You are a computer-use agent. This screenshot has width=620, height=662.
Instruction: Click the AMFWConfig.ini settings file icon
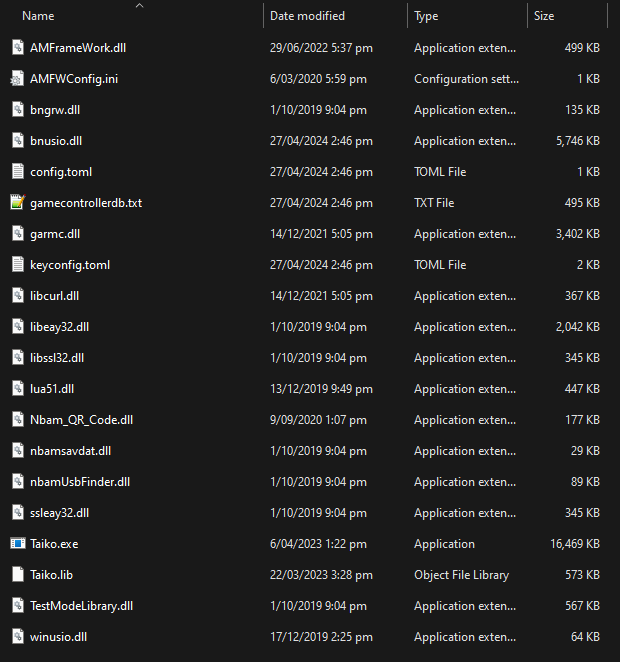(17, 79)
